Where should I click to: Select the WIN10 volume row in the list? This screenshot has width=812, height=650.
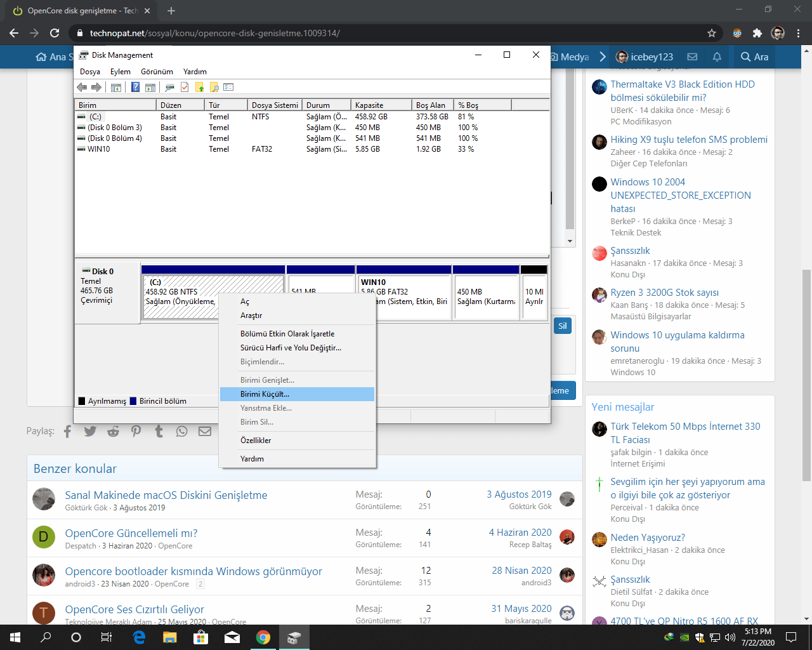coord(312,149)
